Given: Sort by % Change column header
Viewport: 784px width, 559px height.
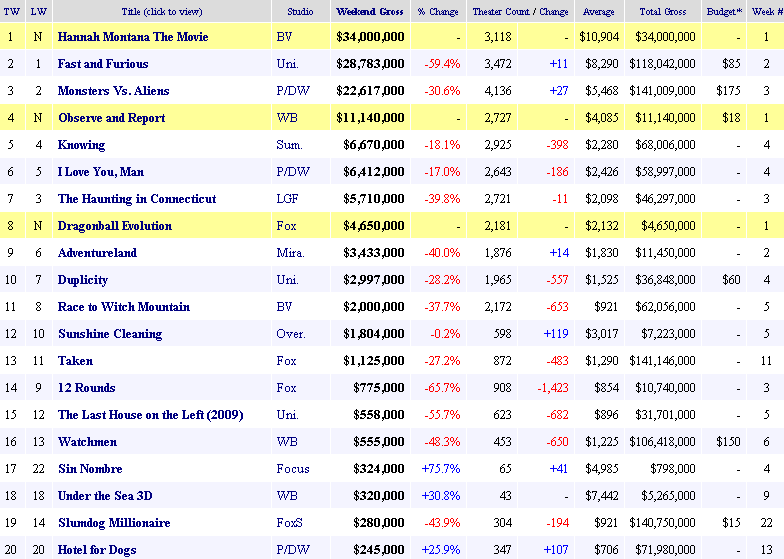Looking at the screenshot, I should tap(439, 11).
